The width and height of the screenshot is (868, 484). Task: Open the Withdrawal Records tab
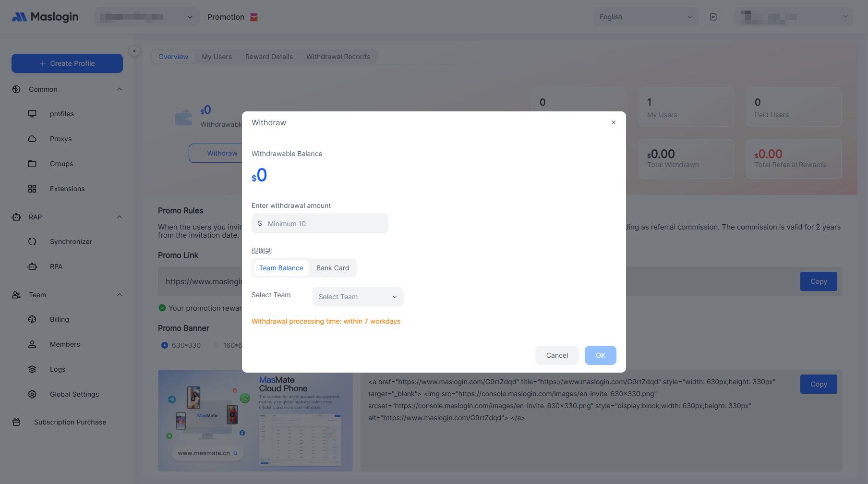338,57
